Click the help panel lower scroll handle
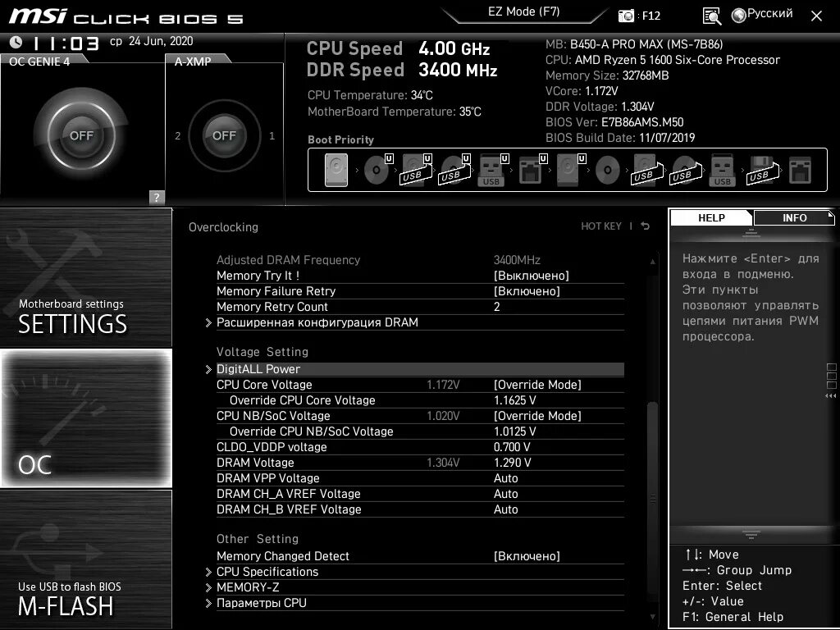 click(751, 534)
